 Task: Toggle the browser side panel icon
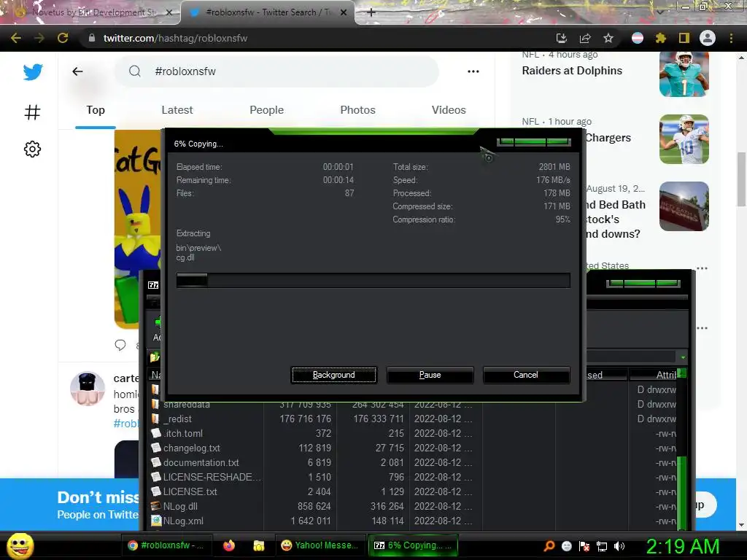click(x=684, y=38)
